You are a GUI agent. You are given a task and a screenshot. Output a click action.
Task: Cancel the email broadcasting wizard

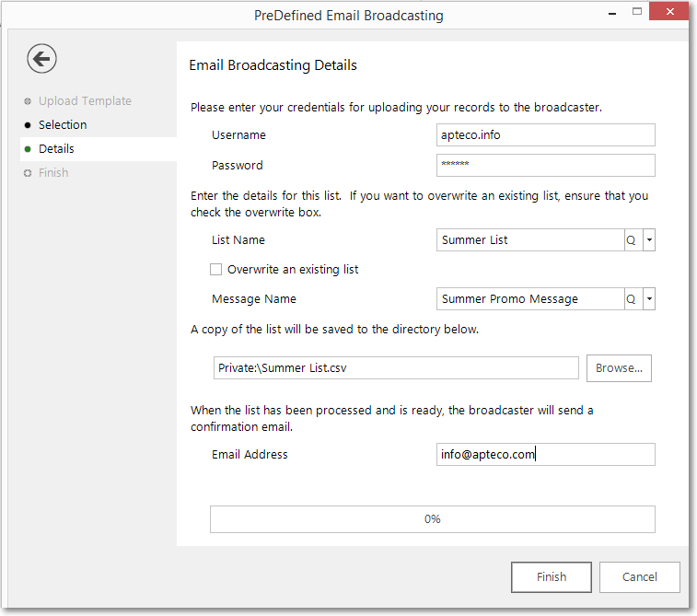639,577
